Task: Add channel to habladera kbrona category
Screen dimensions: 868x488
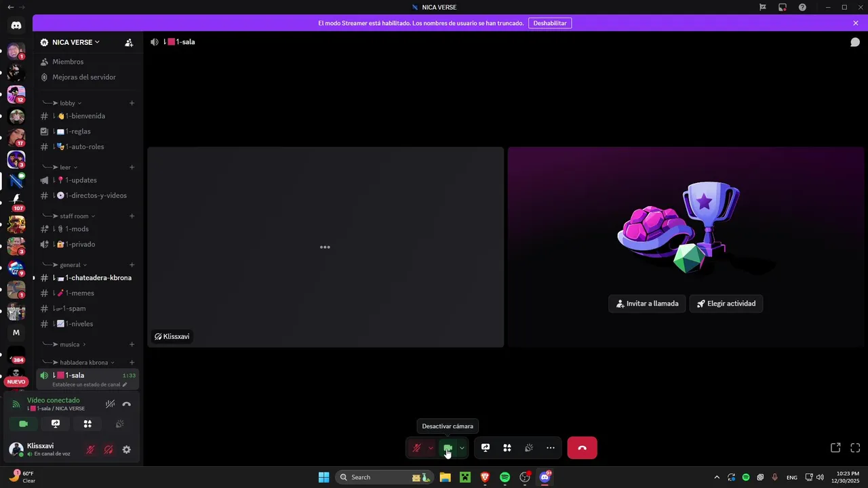Action: point(132,363)
